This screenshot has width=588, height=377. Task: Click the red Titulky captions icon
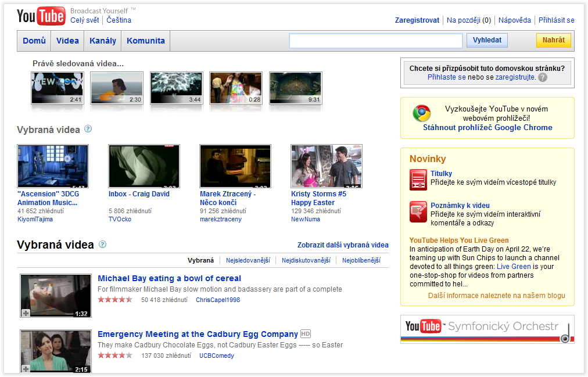pos(418,180)
